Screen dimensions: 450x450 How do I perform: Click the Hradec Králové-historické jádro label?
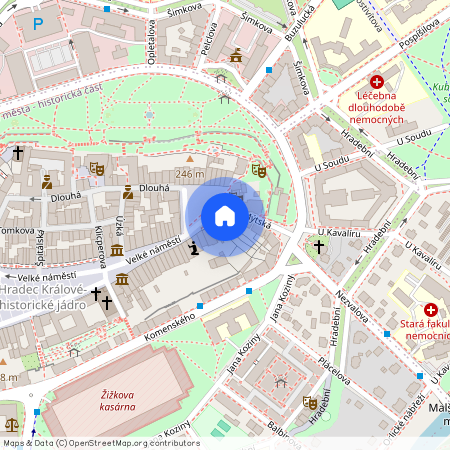coord(43,297)
